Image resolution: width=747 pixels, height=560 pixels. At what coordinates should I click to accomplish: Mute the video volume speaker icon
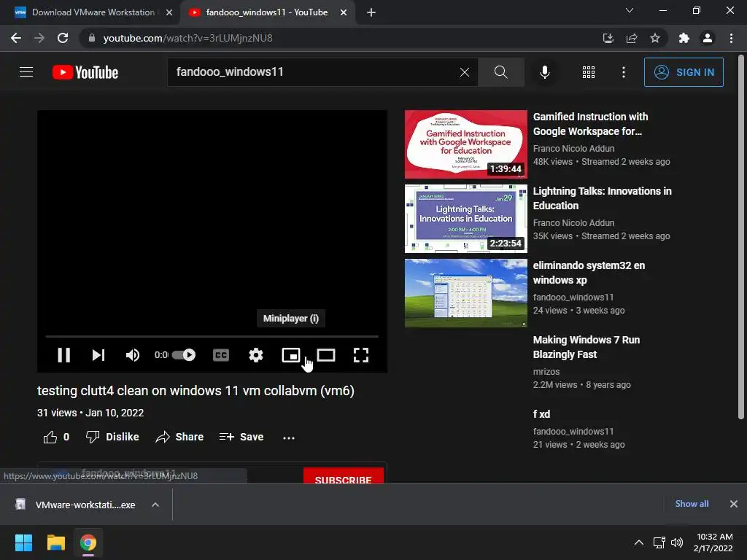point(133,355)
